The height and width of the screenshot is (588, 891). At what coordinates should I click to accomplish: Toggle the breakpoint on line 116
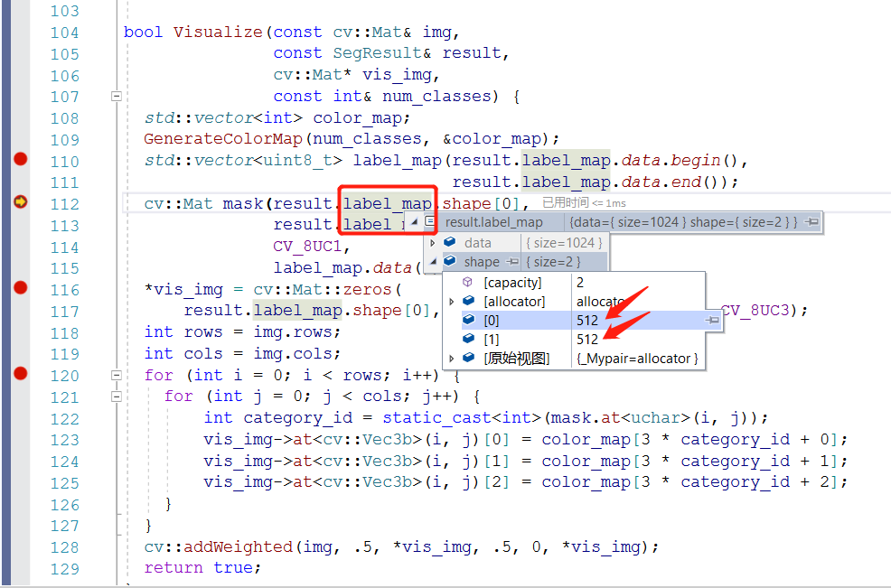pyautogui.click(x=21, y=288)
